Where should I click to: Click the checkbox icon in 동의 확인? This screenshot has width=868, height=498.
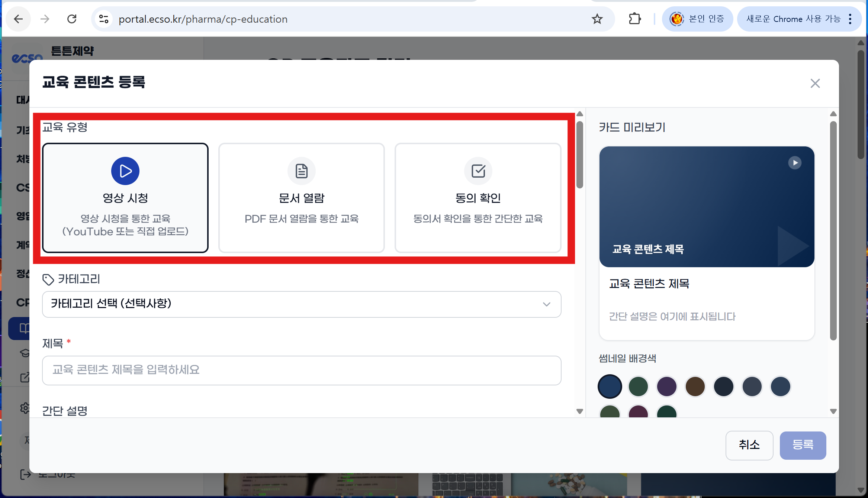pyautogui.click(x=478, y=171)
